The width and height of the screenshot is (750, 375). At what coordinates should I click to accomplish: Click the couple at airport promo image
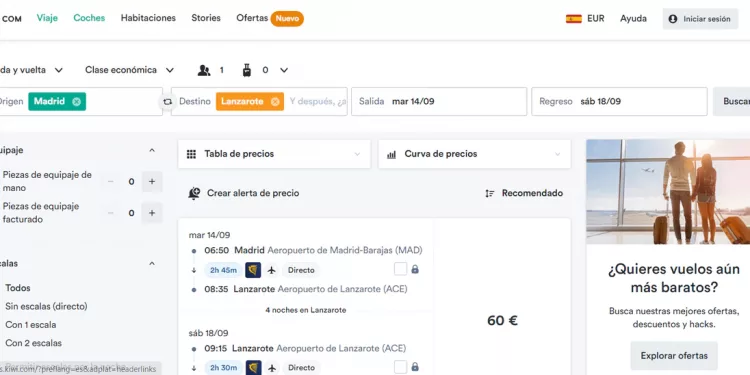[x=668, y=192]
